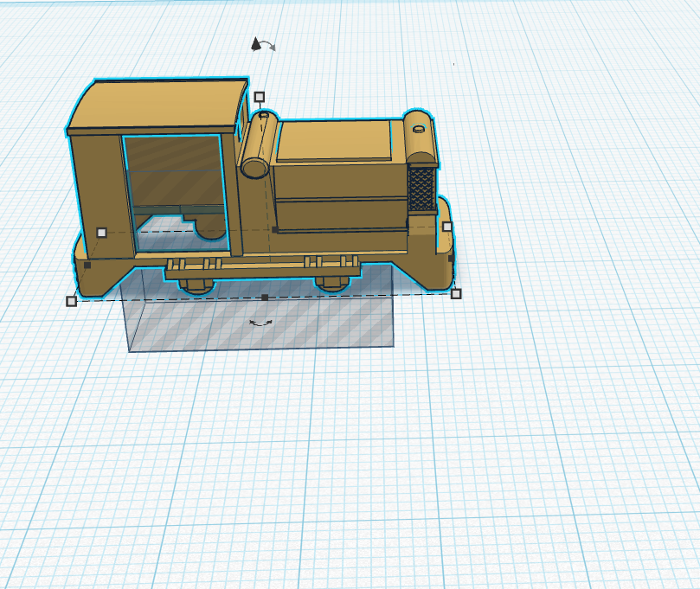The width and height of the screenshot is (700, 589).
Task: Click the bottom-left white corner scale handle
Action: (x=71, y=301)
